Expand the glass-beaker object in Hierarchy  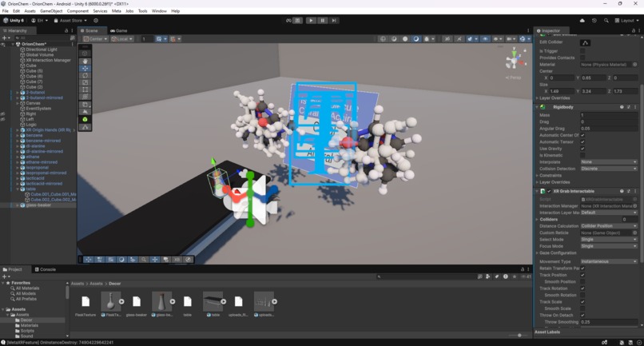(18, 205)
